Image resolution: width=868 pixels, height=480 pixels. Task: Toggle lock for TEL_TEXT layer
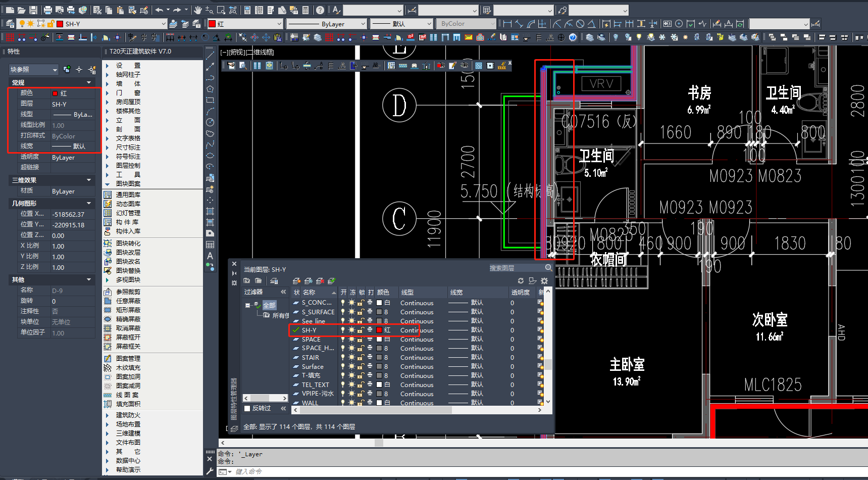pos(361,385)
